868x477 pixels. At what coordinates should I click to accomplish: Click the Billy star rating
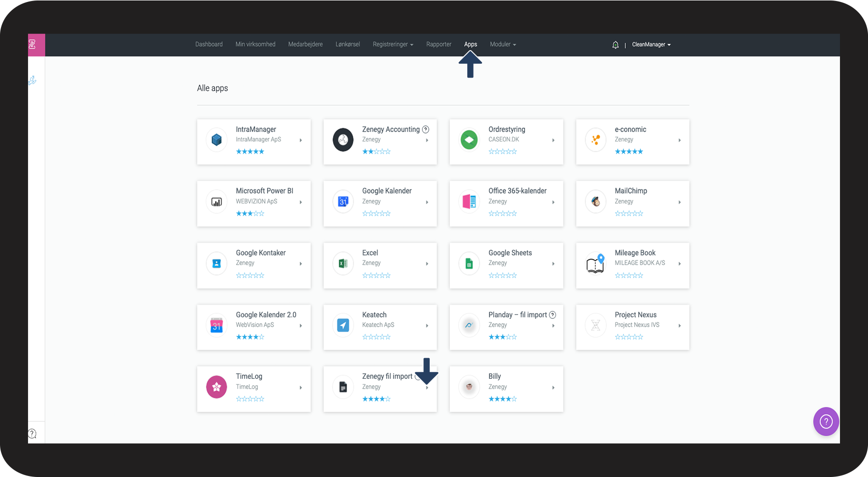coord(503,399)
